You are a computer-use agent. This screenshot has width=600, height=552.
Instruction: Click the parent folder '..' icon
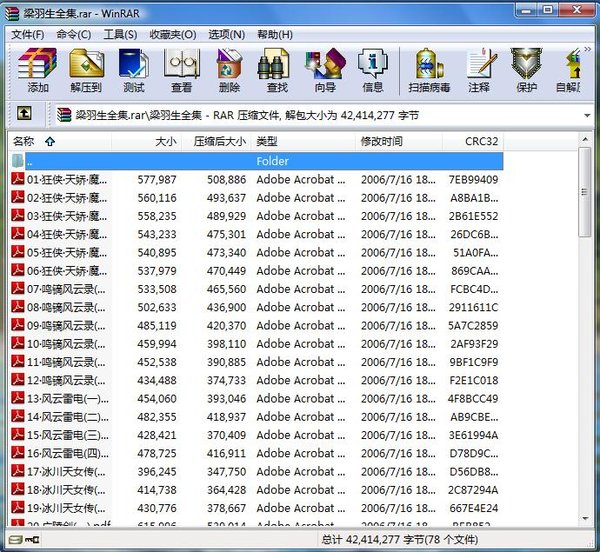coord(18,161)
